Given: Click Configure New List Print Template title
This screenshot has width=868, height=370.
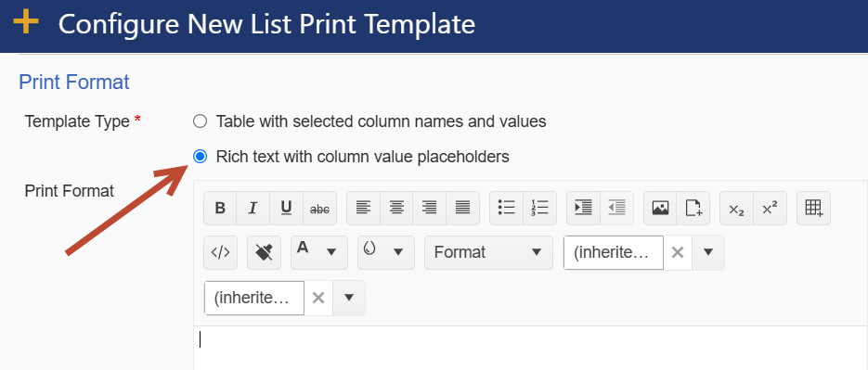Looking at the screenshot, I should pos(266,24).
